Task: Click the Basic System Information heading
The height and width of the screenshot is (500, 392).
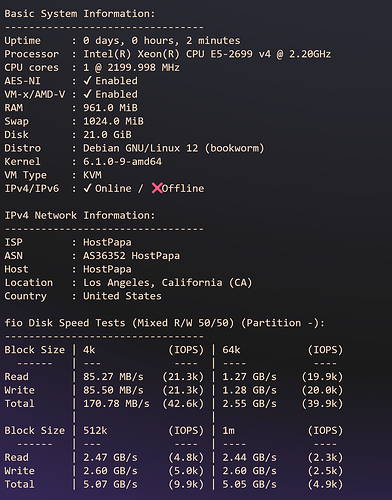Action: (x=80, y=14)
